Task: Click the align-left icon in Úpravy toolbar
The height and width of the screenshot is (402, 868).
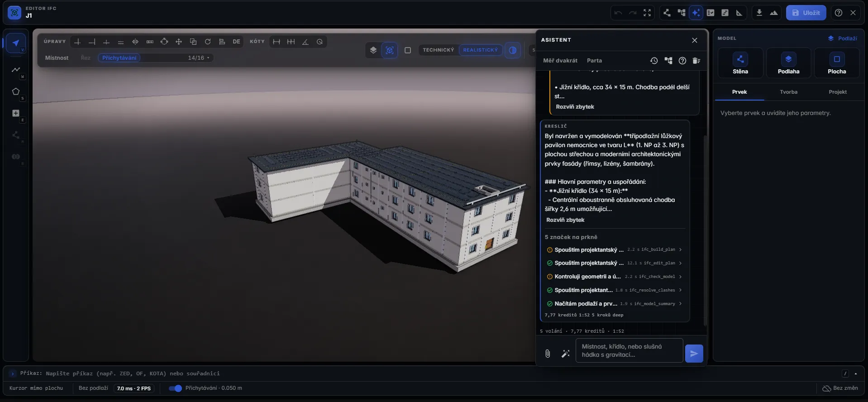Action: point(222,42)
